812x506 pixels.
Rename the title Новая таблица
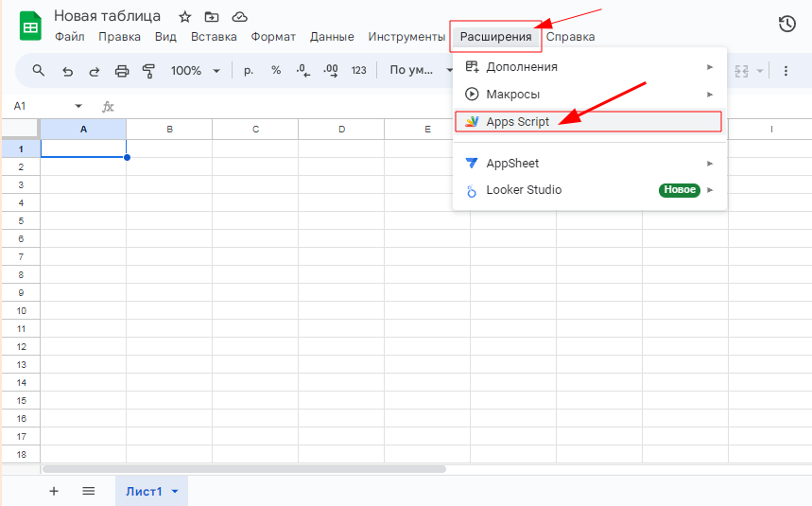pos(107,16)
